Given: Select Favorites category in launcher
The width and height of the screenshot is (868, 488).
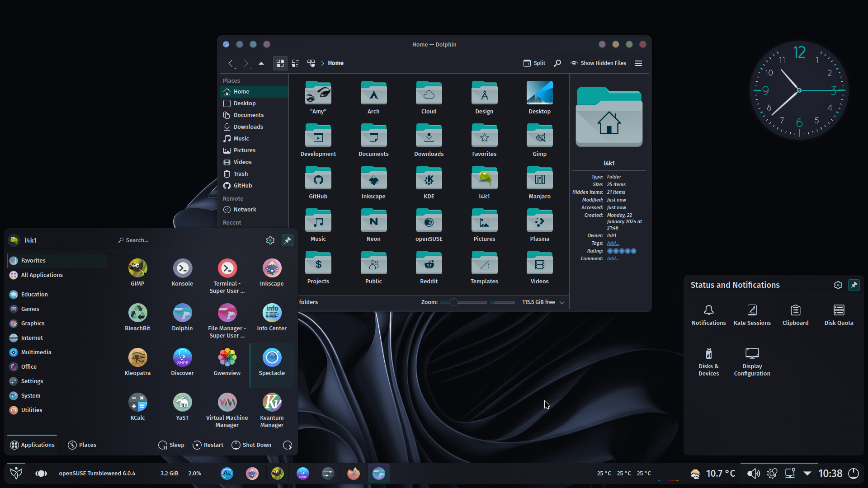Looking at the screenshot, I should coord(57,261).
